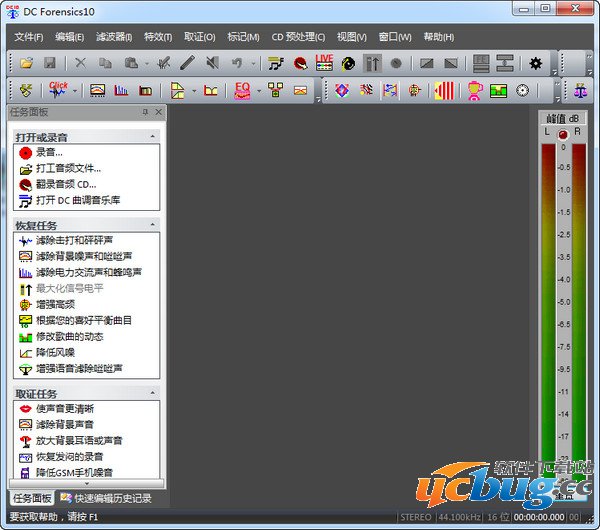
Task: Close the task panel with its X button
Action: coord(159,112)
